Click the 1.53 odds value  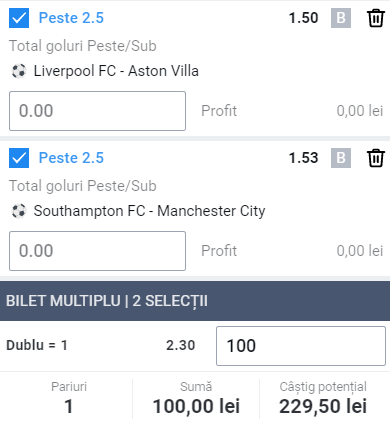[303, 158]
